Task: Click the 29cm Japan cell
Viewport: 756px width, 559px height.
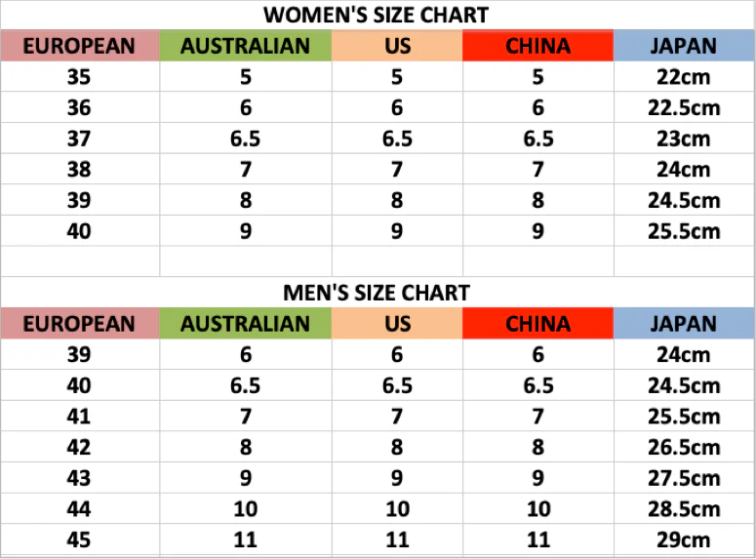Action: point(684,539)
